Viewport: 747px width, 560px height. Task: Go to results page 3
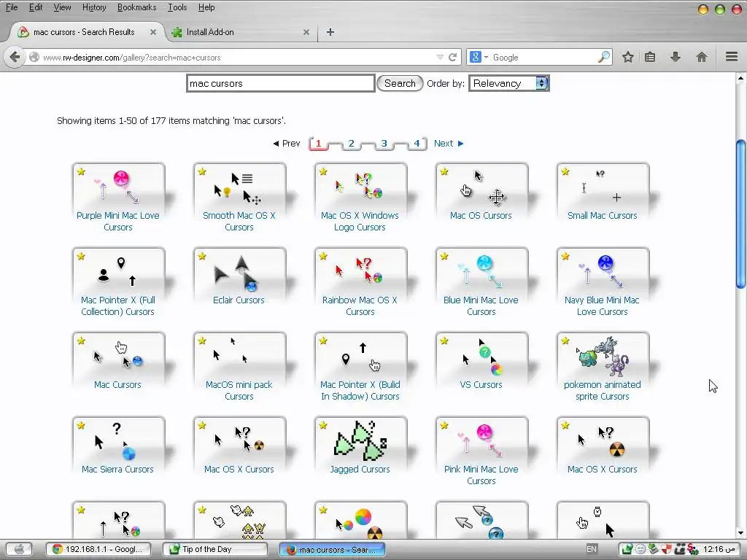pos(384,144)
